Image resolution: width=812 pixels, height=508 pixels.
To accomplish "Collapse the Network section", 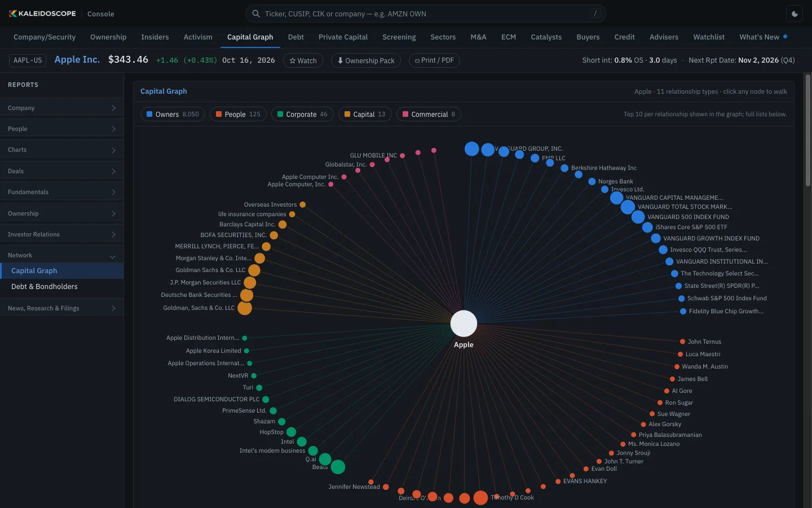I will point(61,255).
